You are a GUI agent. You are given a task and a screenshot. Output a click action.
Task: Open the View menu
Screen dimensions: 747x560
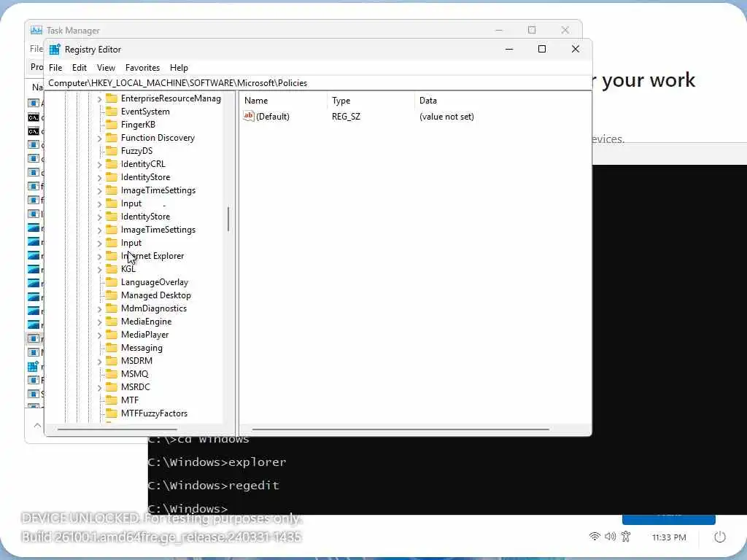(106, 68)
